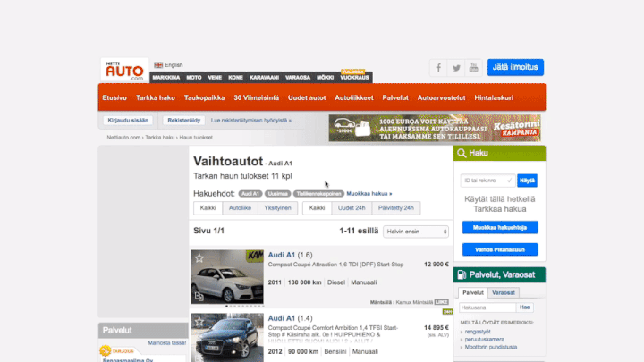Favorite the Audi A1 (1.4) listing star
Screen dimensions: 644x362
(x=199, y=322)
